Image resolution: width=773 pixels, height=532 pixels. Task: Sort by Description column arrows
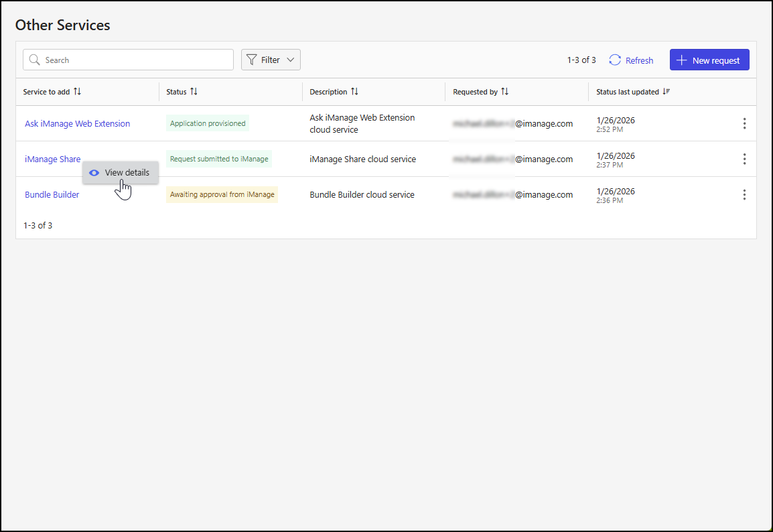[x=354, y=92]
